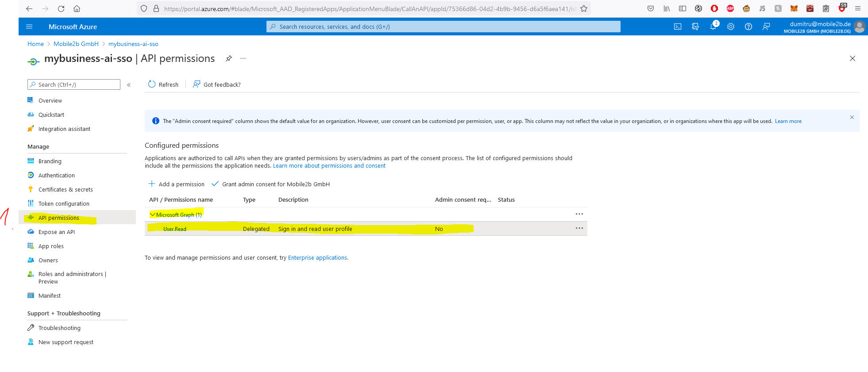Open App roles
Viewport: 868px width, 372px height.
[51, 246]
